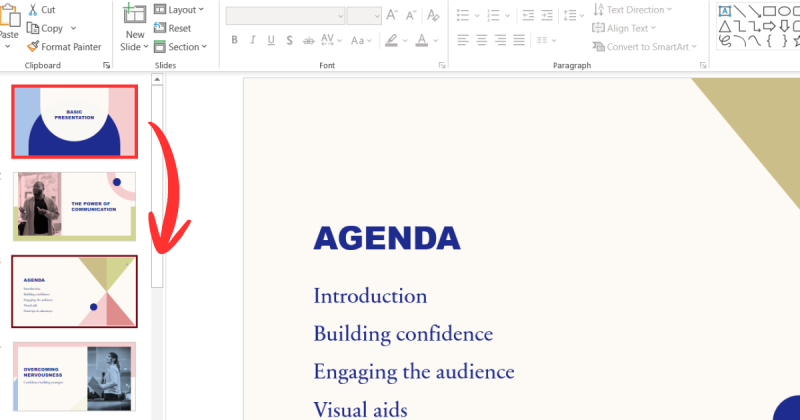This screenshot has width=800, height=420.
Task: Open the Convert to SmartArt dropdown
Action: click(644, 46)
